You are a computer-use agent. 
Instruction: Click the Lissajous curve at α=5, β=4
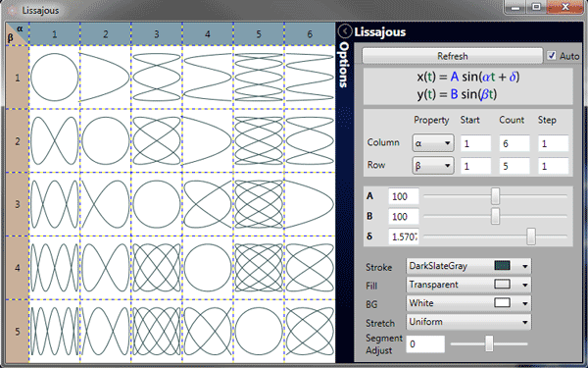(259, 268)
